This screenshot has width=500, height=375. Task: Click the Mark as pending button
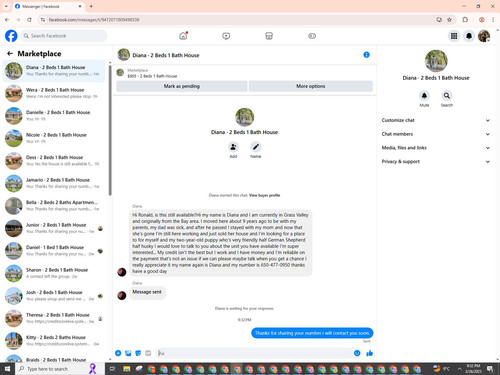[x=182, y=86]
